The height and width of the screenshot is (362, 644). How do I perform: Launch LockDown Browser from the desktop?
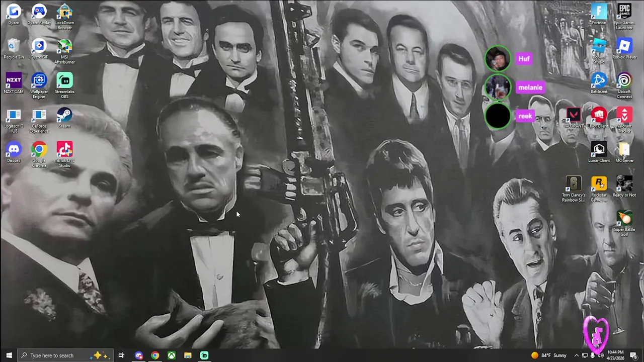click(64, 16)
